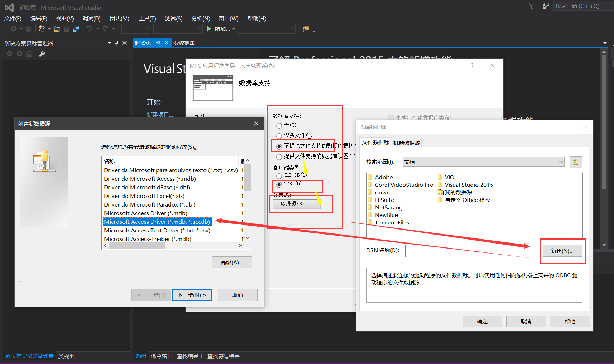Image resolution: width=614 pixels, height=364 pixels.
Task: Click the 下一步(N) > button
Action: point(192,295)
